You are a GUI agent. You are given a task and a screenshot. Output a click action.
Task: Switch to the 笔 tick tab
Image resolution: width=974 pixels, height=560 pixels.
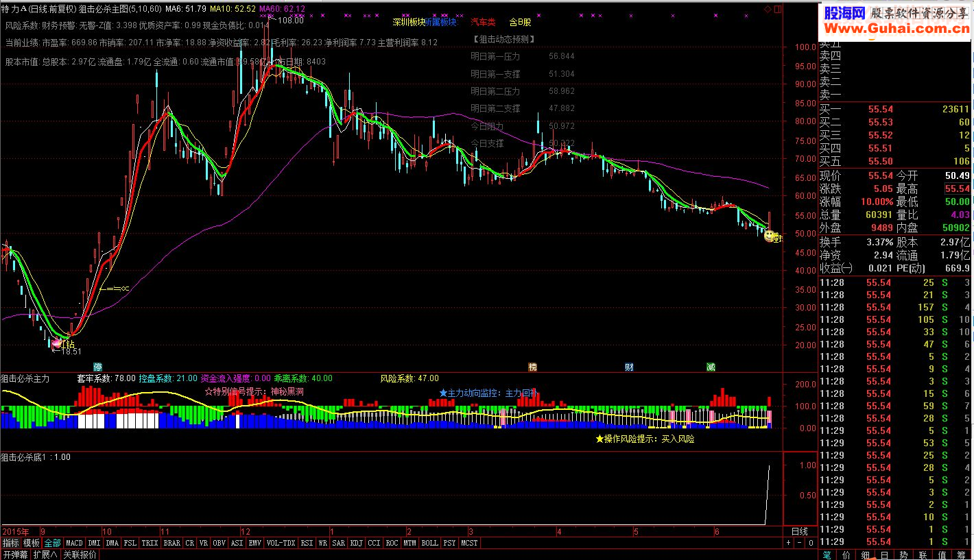(827, 555)
